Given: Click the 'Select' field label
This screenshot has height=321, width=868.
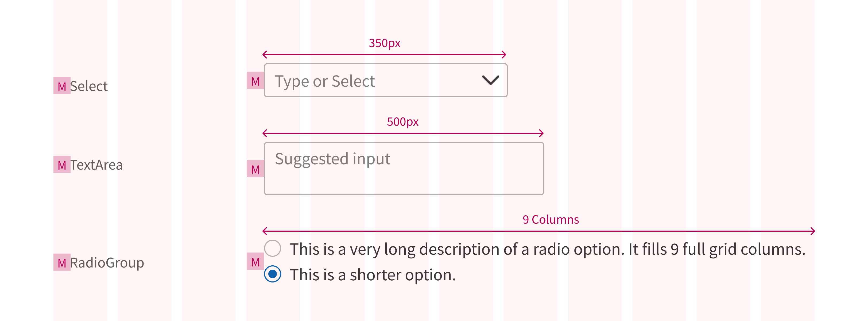Looking at the screenshot, I should (x=89, y=86).
